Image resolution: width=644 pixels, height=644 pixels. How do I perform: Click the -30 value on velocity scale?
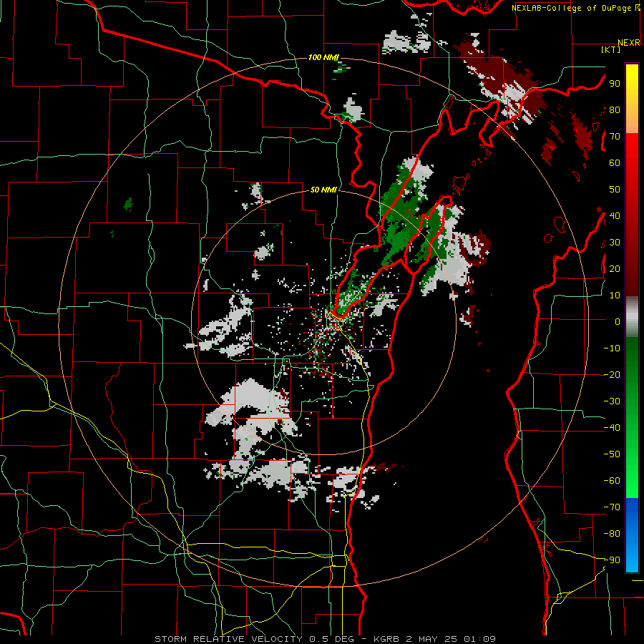click(612, 401)
